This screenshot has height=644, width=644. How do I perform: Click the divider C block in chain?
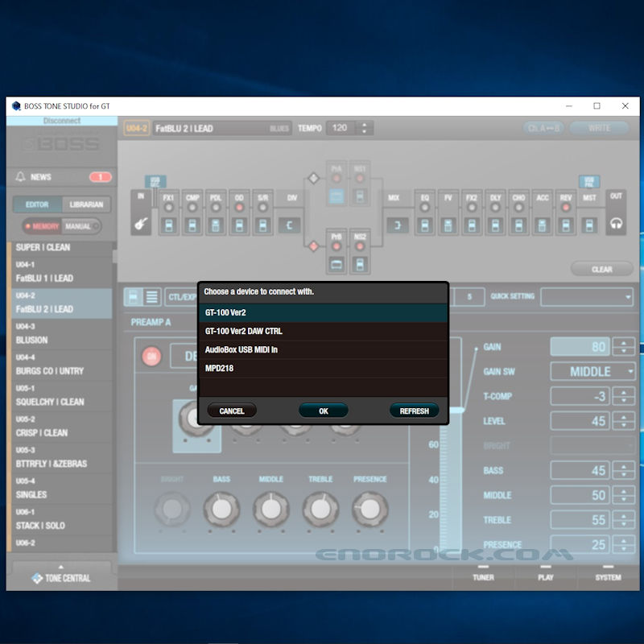(x=289, y=225)
